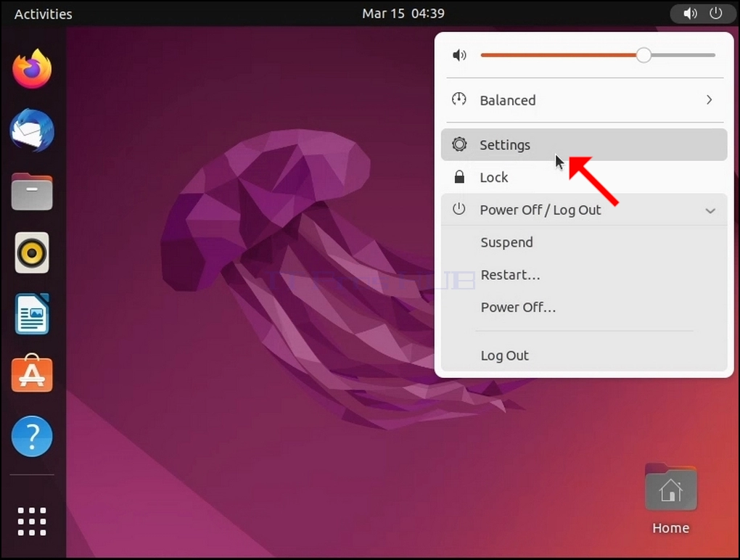Screen dimensions: 740x560
Task: Open Ubuntu Software store icon
Action: point(32,374)
